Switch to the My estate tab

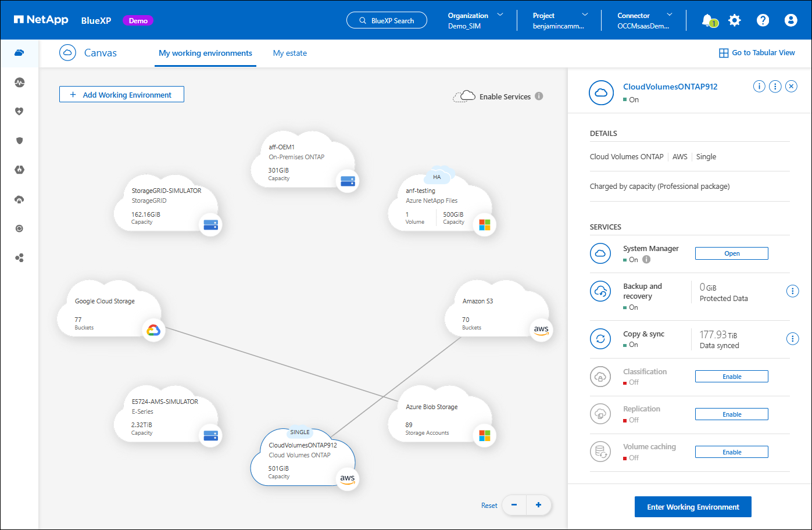pos(289,53)
